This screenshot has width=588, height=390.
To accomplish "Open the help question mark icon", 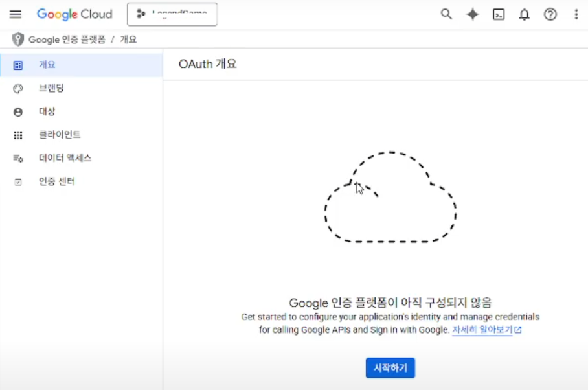I will point(550,14).
